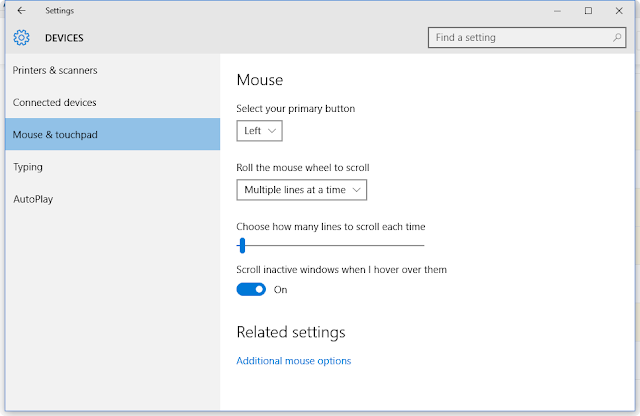The width and height of the screenshot is (640, 416).
Task: Click the lines-to-scroll slider track
Action: (x=340, y=245)
